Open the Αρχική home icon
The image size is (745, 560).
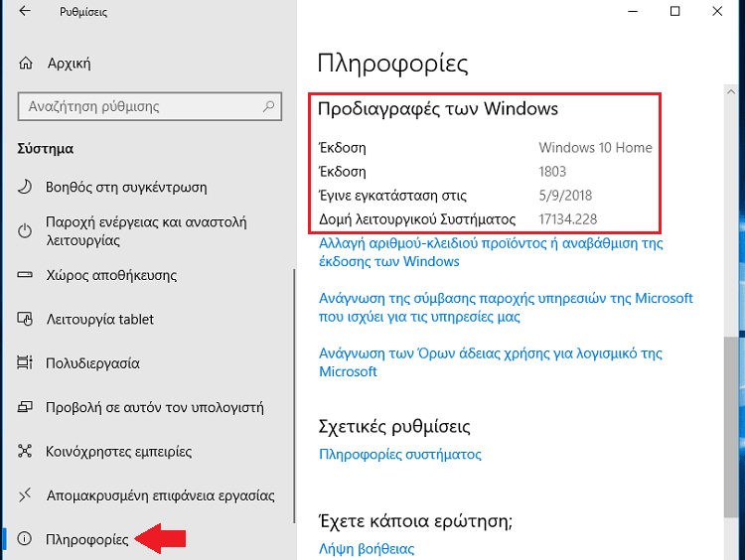click(x=26, y=64)
